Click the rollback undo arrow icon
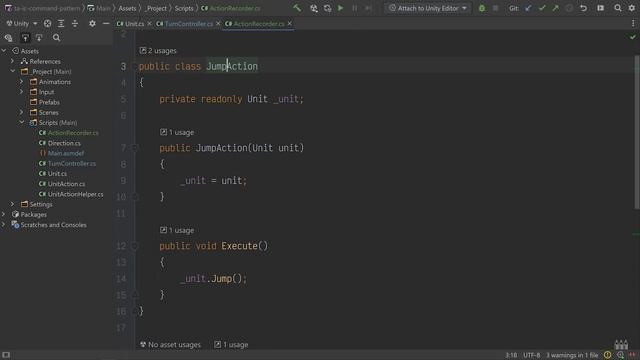The width and height of the screenshot is (640, 360). point(583,8)
